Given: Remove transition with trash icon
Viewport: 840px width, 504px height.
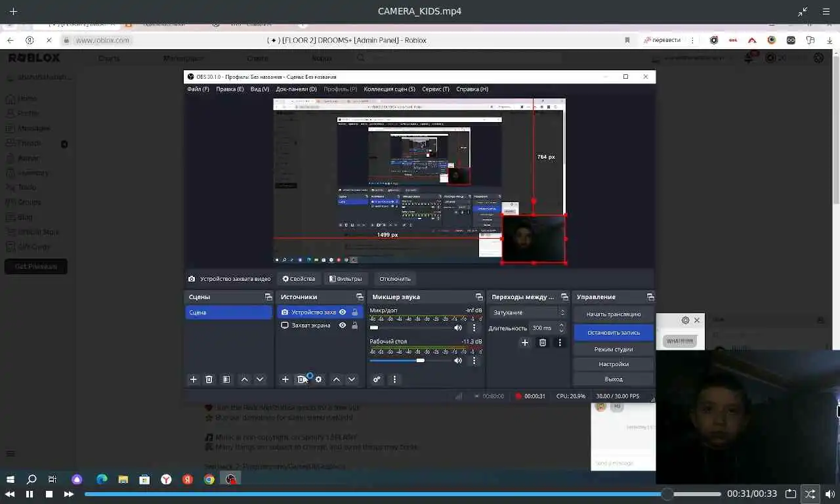Looking at the screenshot, I should (543, 343).
